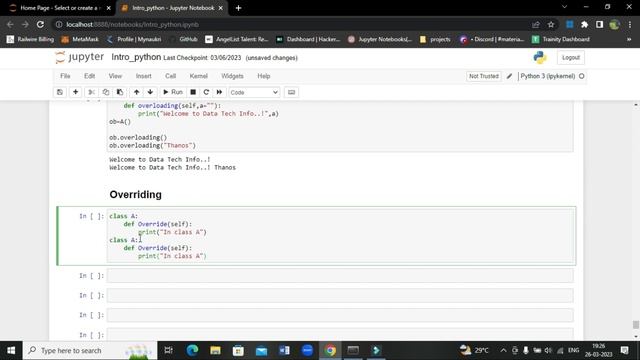Click the Logout button
This screenshot has height=360, width=640.
571,58
